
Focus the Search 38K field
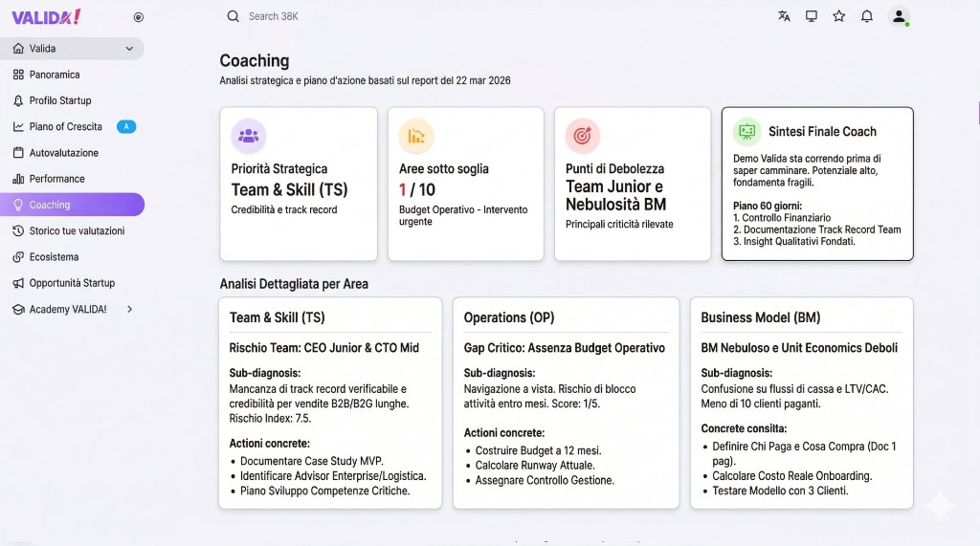coord(273,16)
